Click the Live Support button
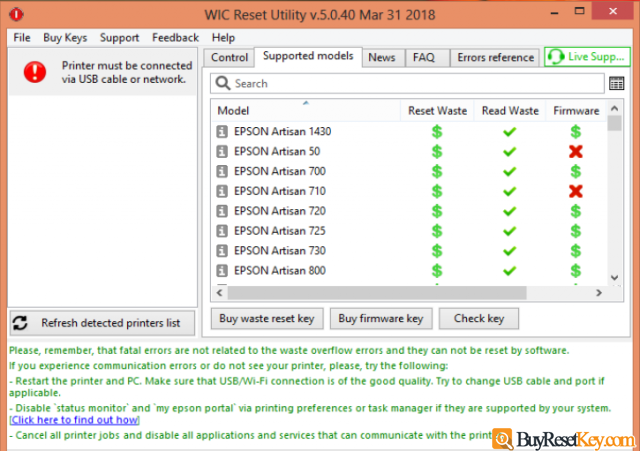The image size is (640, 451). tap(587, 57)
